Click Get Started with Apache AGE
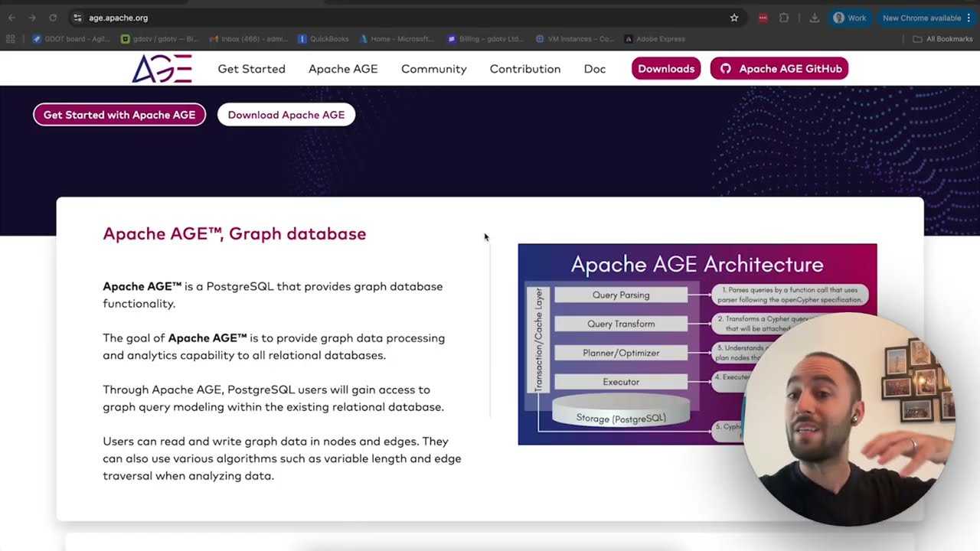 point(119,115)
